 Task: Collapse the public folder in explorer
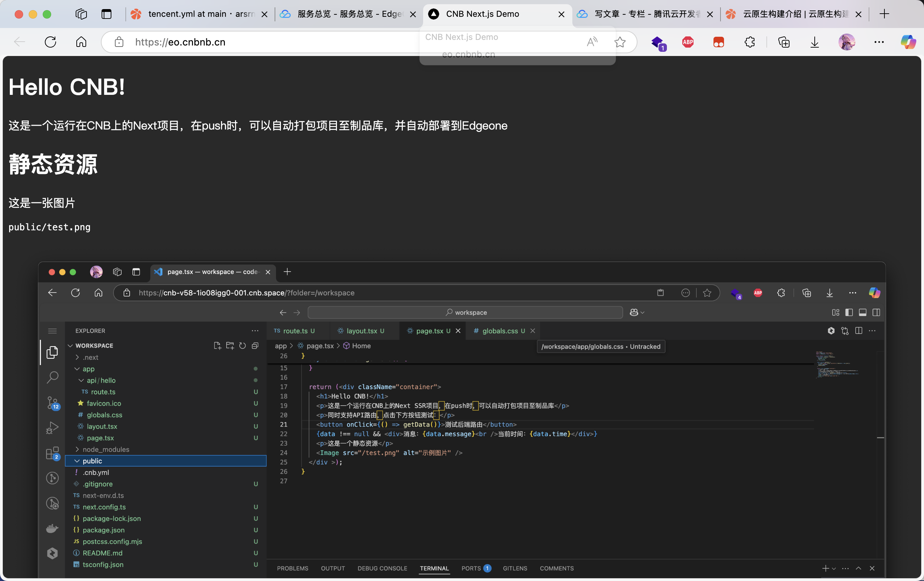tap(92, 461)
